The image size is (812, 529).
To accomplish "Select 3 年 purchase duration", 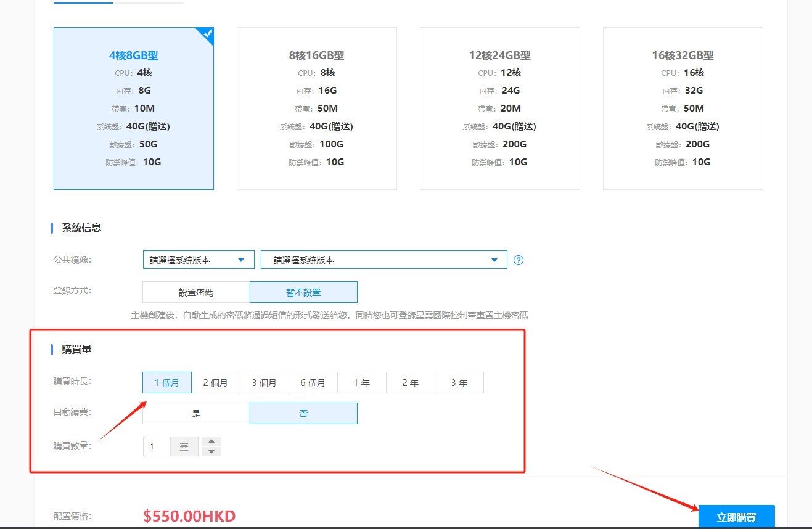I will (x=459, y=382).
